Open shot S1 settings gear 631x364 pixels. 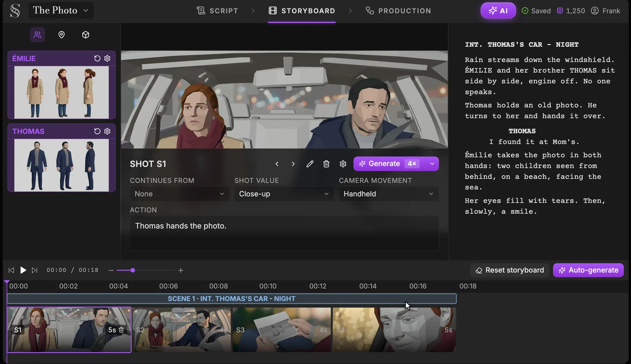343,164
